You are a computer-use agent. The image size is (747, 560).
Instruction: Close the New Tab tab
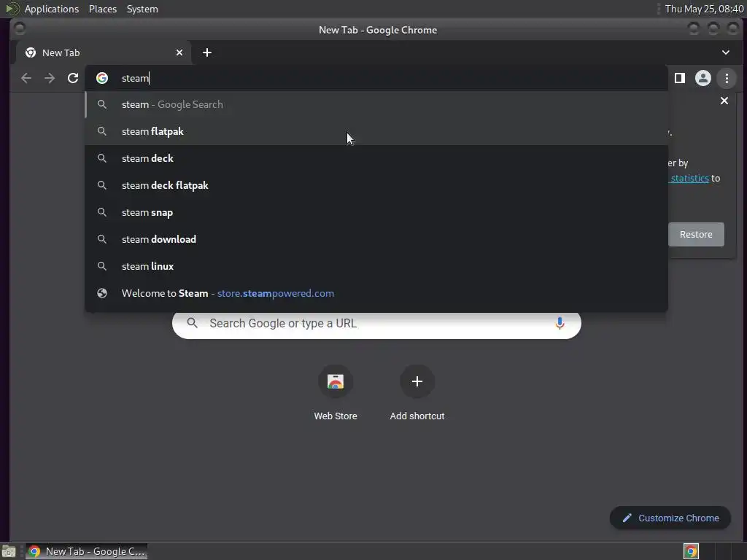(x=179, y=52)
